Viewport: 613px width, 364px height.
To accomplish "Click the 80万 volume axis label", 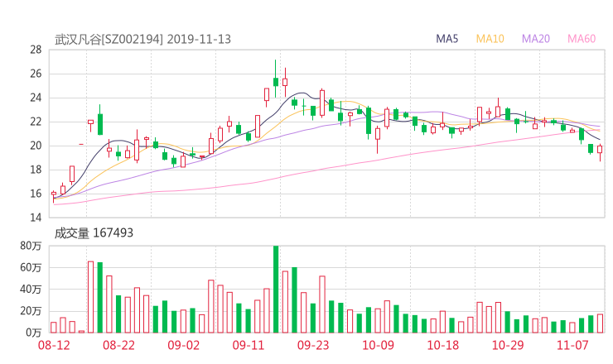I will coord(31,246).
